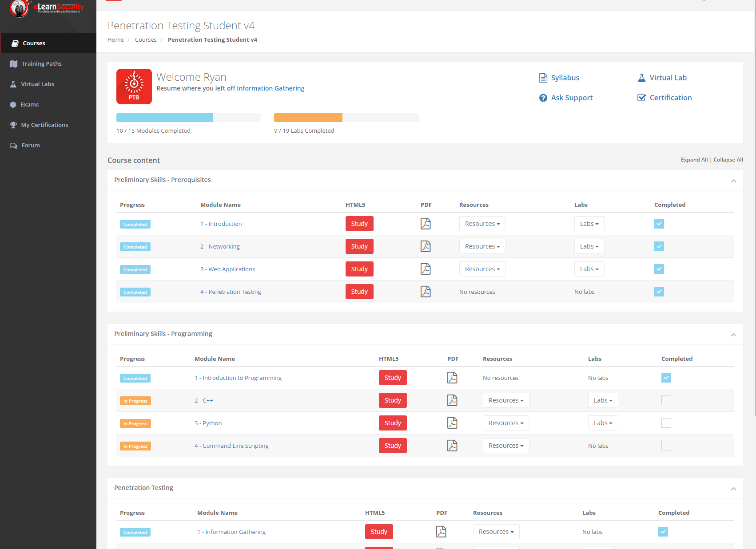
Task: Toggle Completed checkbox for Introduction to Programming
Action: click(666, 378)
